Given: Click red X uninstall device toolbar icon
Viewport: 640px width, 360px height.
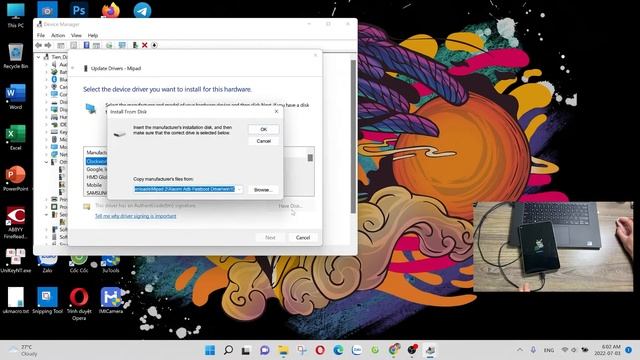Looking at the screenshot, I should [144, 45].
